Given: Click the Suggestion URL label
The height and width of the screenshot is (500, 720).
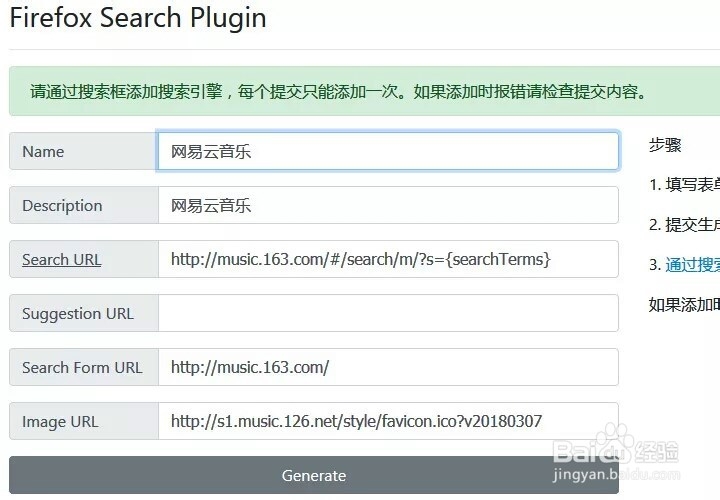Looking at the screenshot, I should coord(78,314).
